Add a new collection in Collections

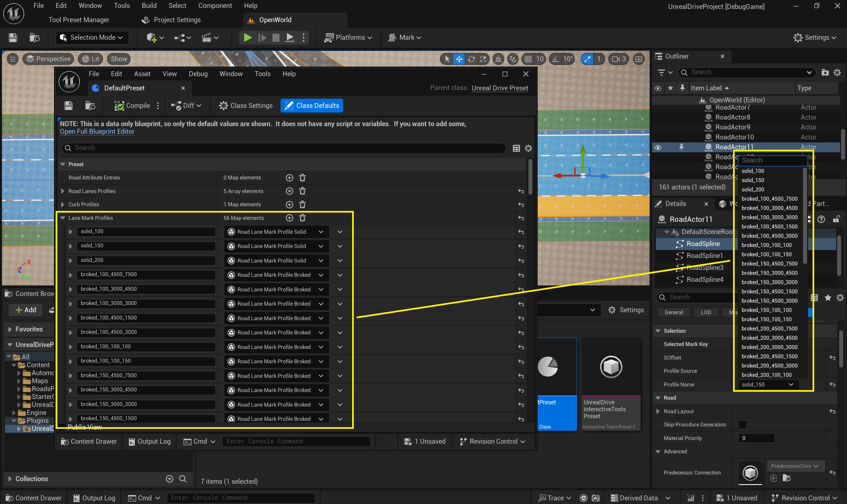[x=170, y=479]
